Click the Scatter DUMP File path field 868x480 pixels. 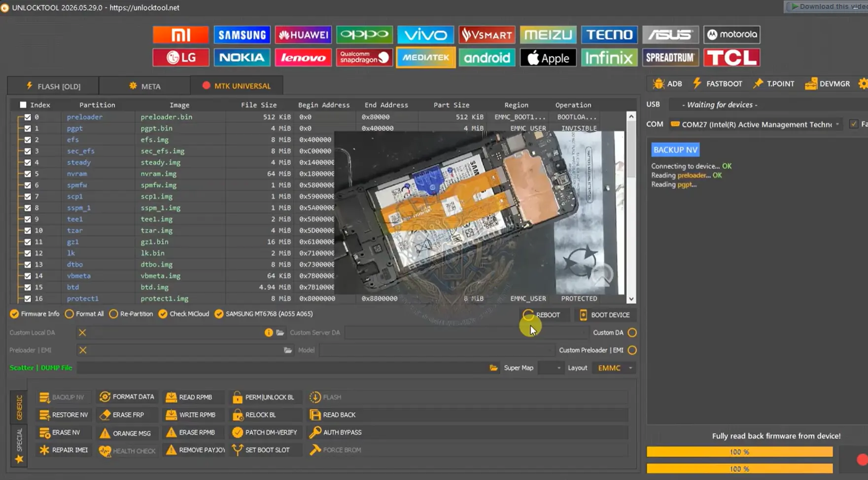[282, 368]
